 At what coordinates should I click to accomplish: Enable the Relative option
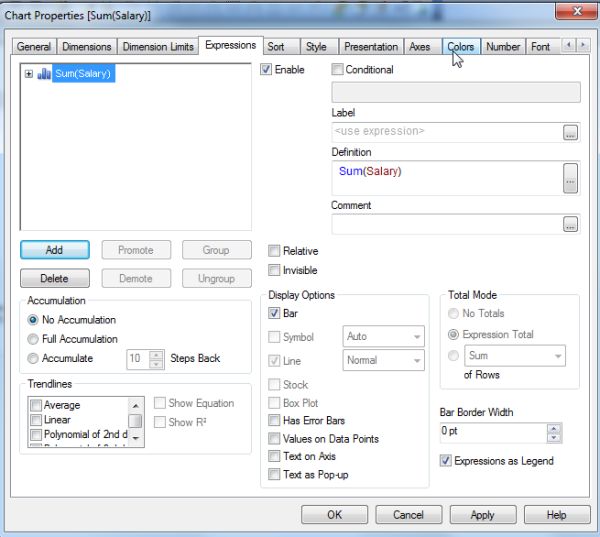[274, 251]
